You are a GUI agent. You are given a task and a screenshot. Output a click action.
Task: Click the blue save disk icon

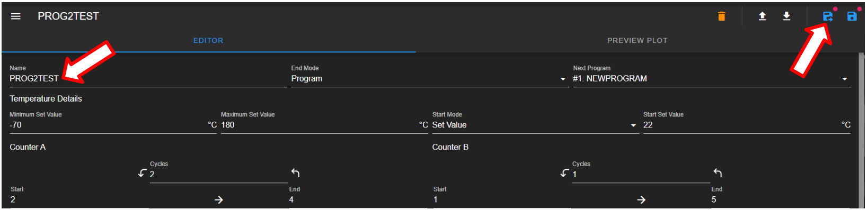tap(852, 16)
